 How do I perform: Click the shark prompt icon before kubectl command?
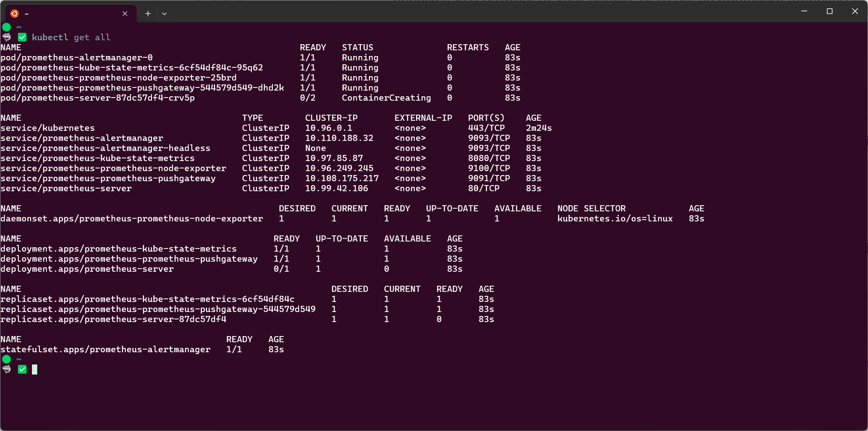point(7,37)
